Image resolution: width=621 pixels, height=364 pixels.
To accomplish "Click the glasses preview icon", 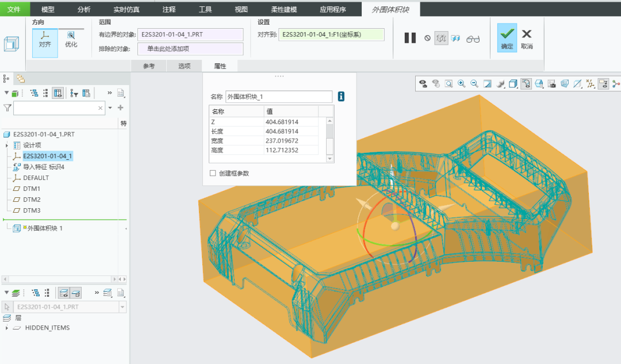I will [x=473, y=39].
